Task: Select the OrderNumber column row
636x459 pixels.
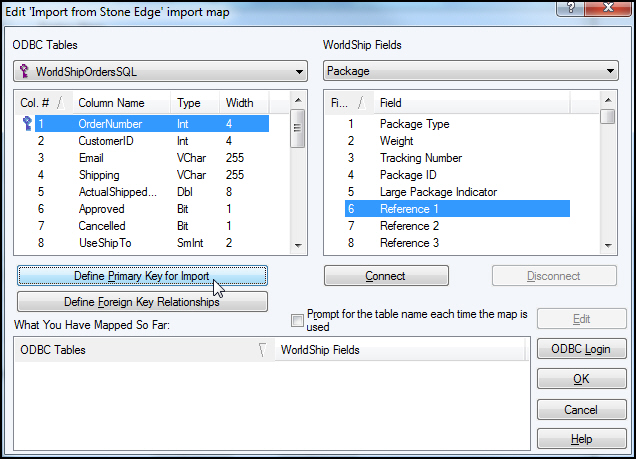Action: pyautogui.click(x=152, y=124)
